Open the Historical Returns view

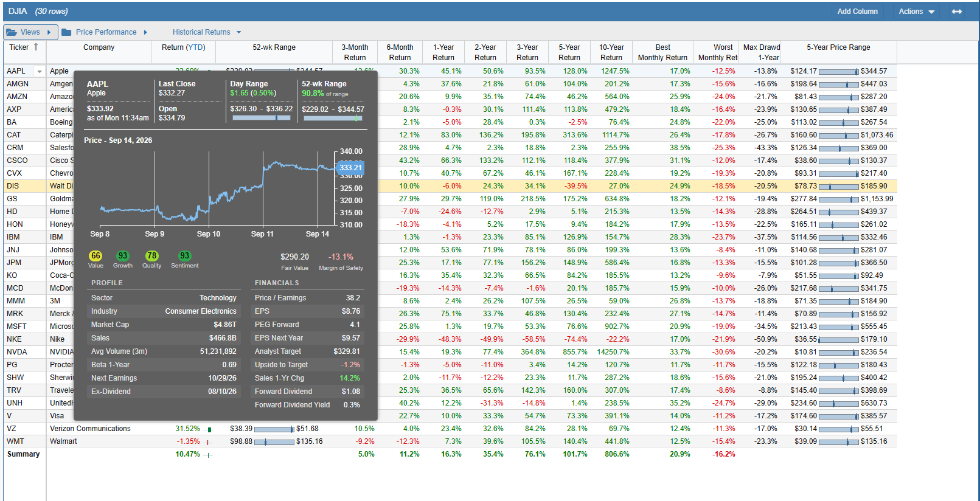[201, 32]
